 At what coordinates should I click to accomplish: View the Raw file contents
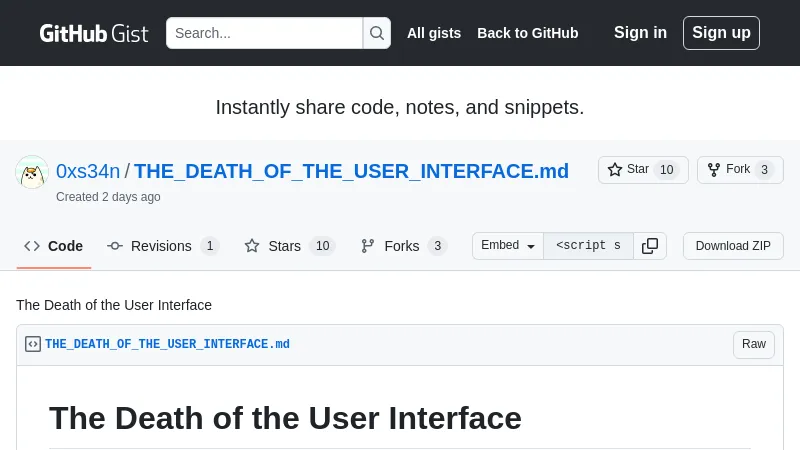click(x=754, y=344)
